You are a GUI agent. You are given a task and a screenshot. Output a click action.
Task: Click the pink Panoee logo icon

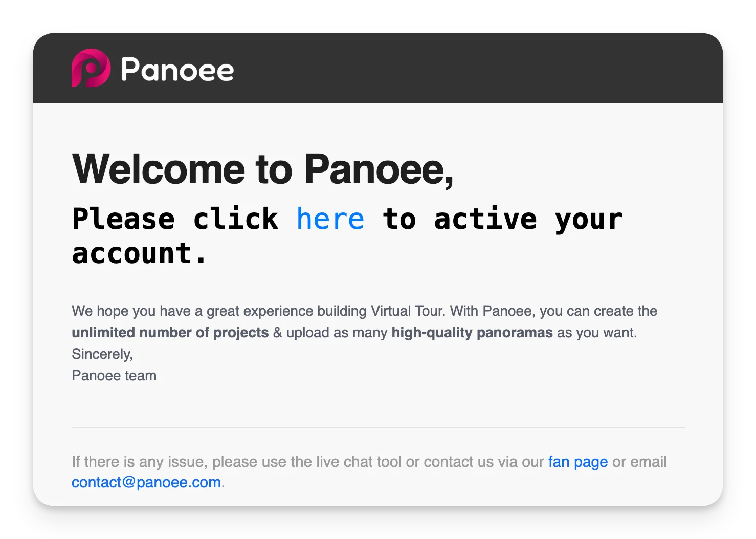pos(91,68)
